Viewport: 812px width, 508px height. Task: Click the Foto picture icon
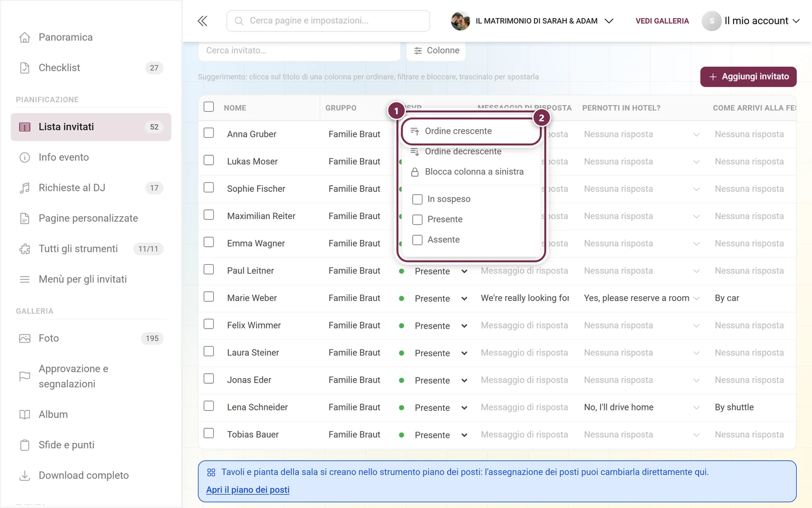click(x=25, y=338)
